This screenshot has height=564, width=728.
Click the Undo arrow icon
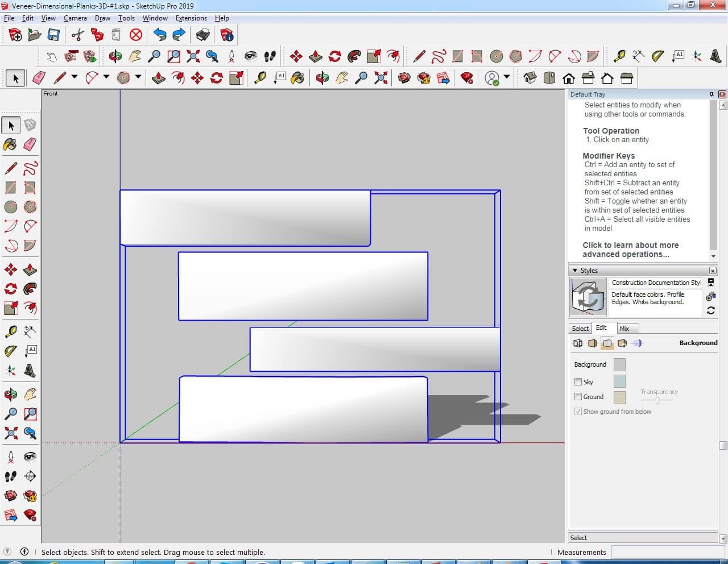(x=160, y=35)
